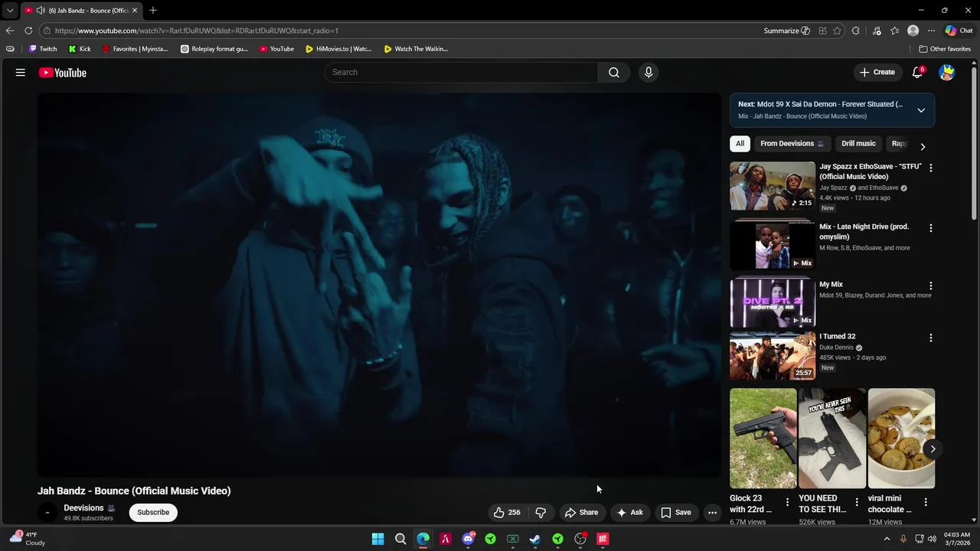Open the browser profile icon
The image size is (980, 551).
click(913, 31)
